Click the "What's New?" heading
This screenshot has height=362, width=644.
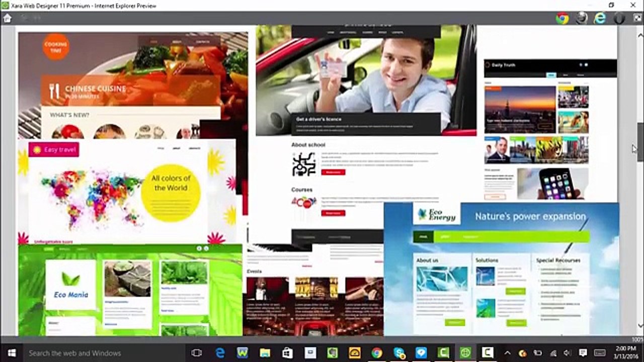69,115
